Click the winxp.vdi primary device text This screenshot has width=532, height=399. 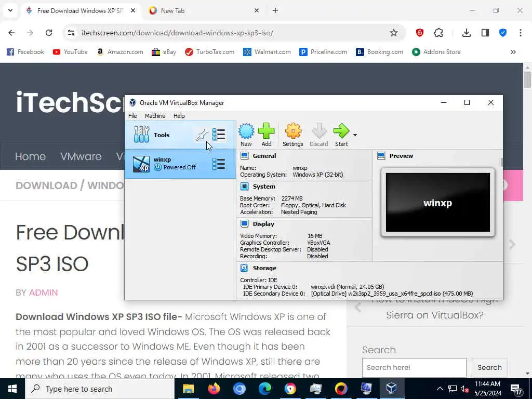[x=348, y=287]
